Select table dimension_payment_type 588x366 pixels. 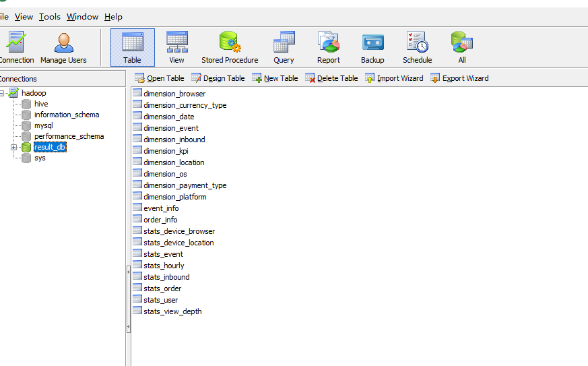coord(185,185)
